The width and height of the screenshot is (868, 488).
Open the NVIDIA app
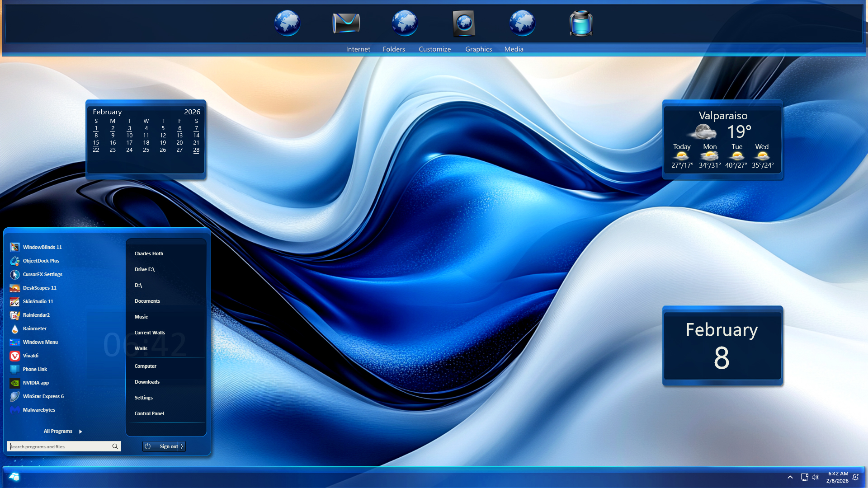[36, 383]
